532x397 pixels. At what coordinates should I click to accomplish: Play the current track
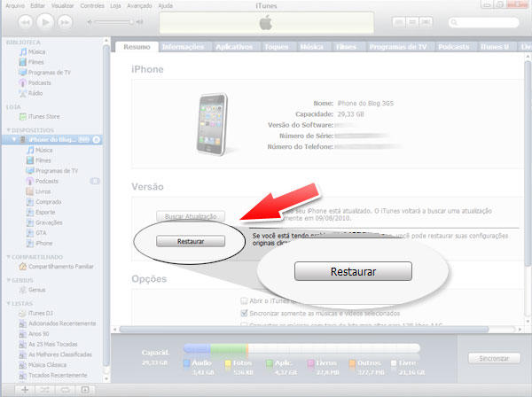[x=45, y=22]
